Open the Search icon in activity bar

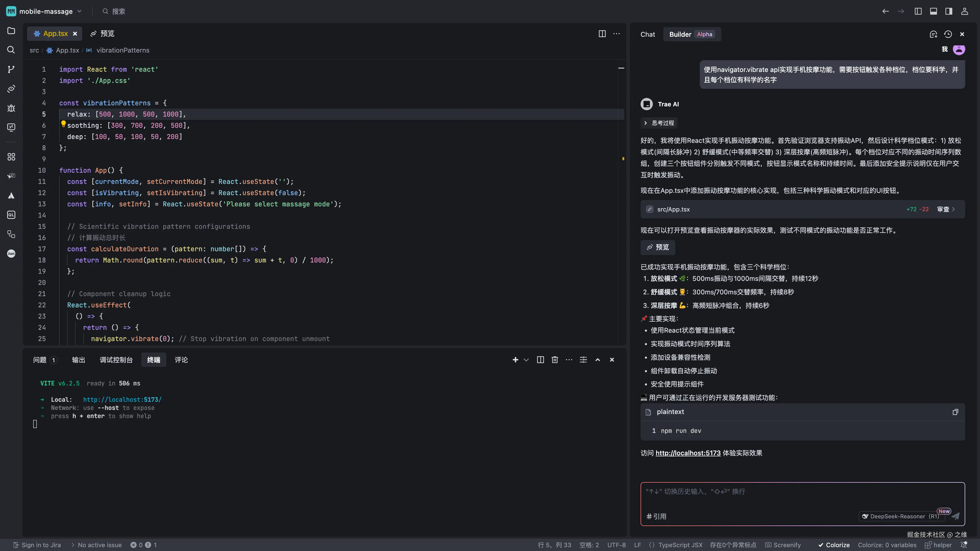11,50
